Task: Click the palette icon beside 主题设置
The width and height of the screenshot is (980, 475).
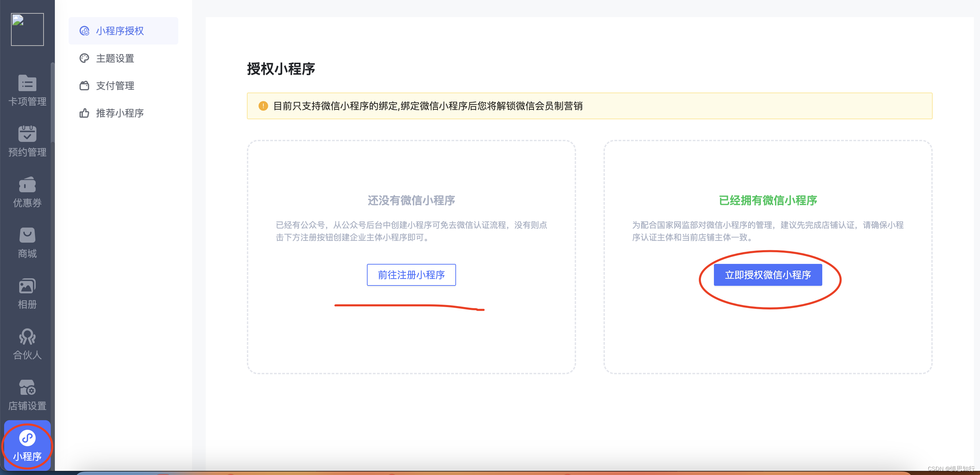Action: (x=84, y=58)
